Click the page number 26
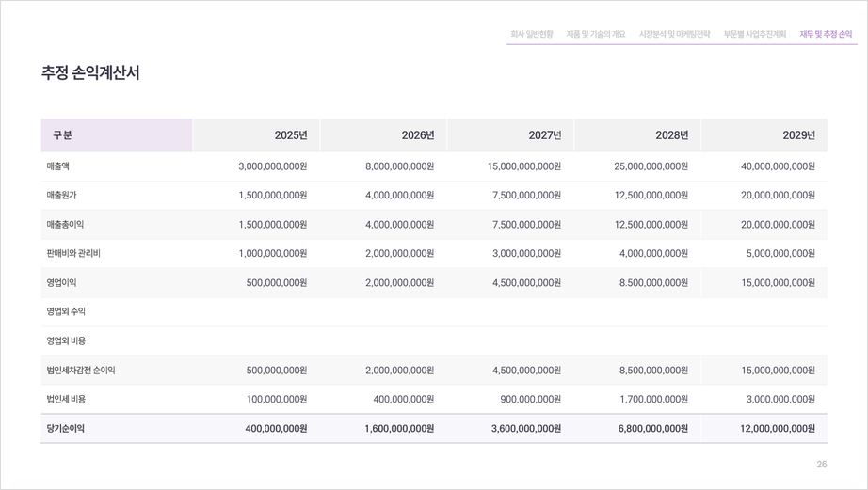Screen dimensions: 868x490 point(822,464)
